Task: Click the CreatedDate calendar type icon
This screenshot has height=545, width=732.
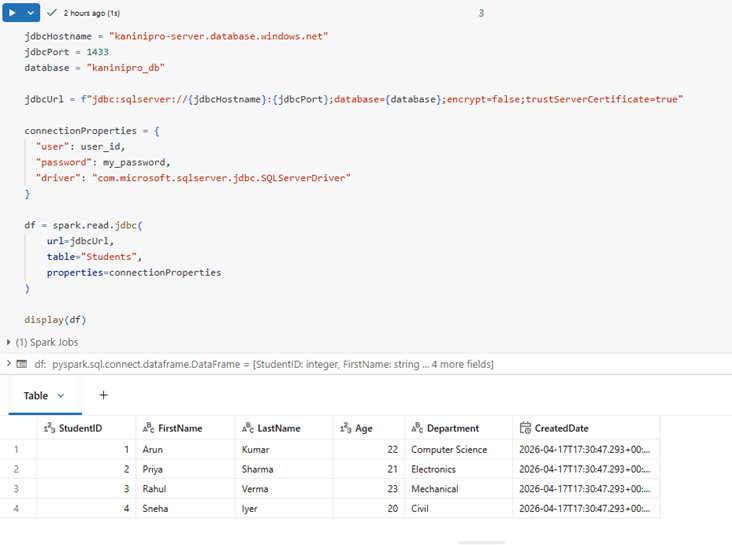Action: coord(525,428)
